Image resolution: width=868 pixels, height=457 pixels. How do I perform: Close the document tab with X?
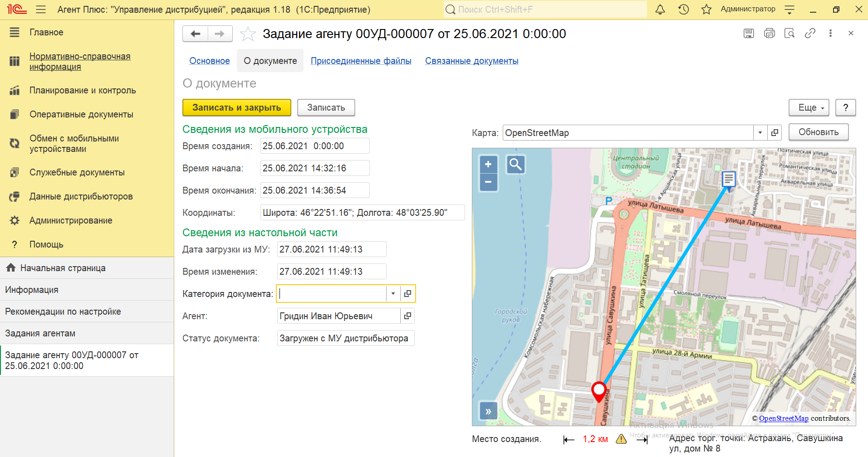(x=851, y=33)
